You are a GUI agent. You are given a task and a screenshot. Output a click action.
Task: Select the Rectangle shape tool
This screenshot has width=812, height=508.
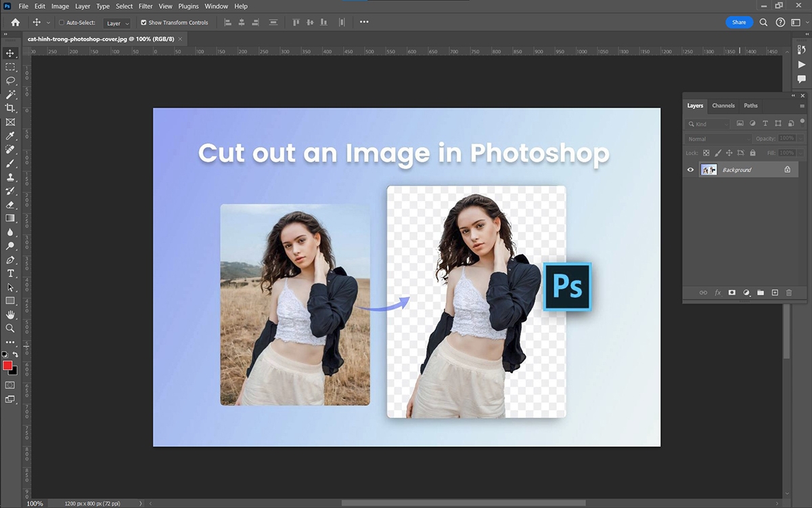pyautogui.click(x=10, y=301)
